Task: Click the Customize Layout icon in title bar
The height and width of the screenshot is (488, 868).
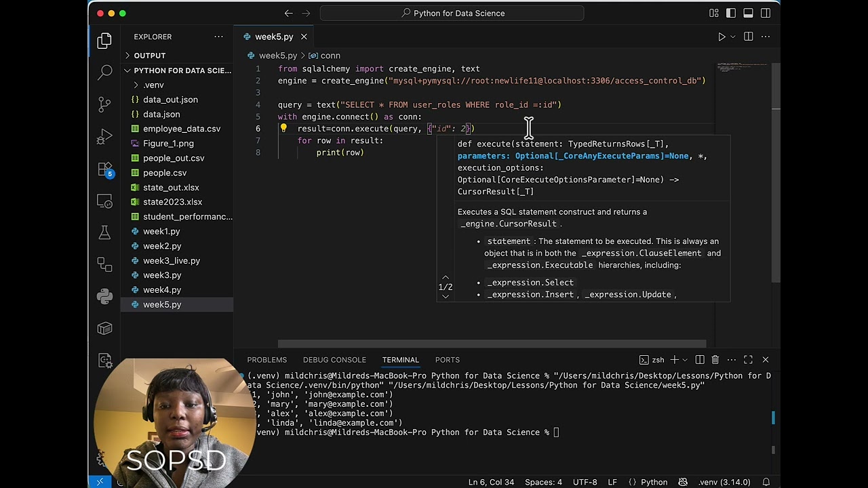Action: coord(714,13)
